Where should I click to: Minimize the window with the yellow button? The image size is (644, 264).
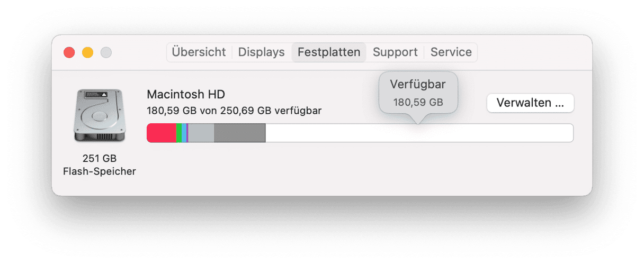[87, 52]
